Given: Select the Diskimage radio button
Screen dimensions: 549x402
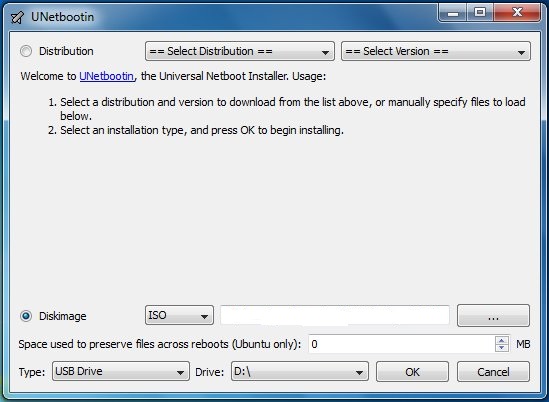Looking at the screenshot, I should coord(26,316).
